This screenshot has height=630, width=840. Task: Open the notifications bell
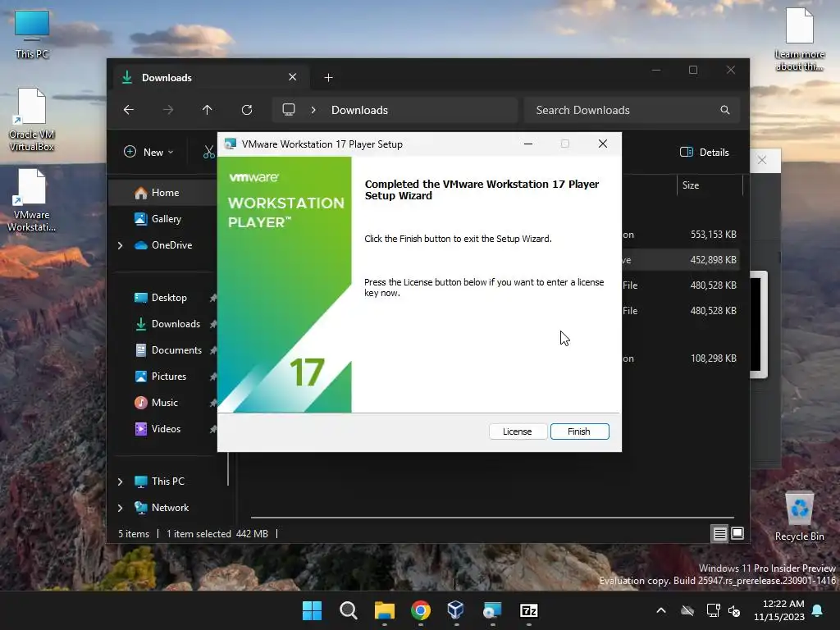point(818,610)
